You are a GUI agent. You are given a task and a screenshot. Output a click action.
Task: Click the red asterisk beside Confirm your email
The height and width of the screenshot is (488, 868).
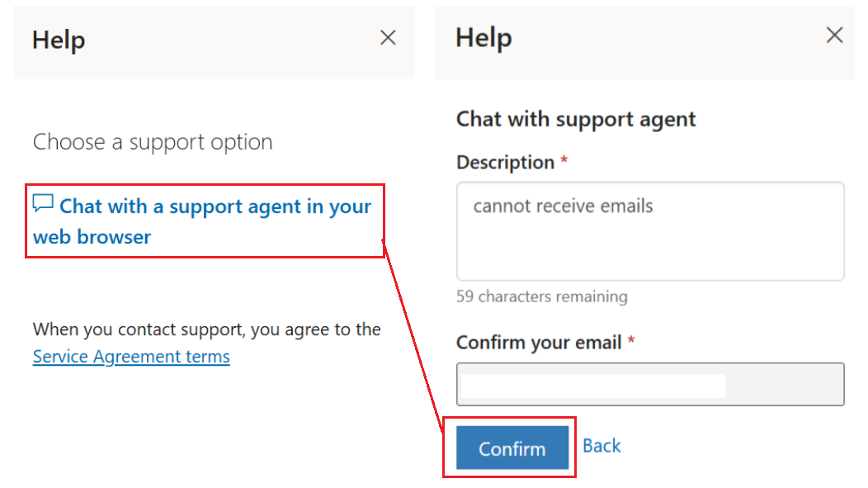[630, 340]
